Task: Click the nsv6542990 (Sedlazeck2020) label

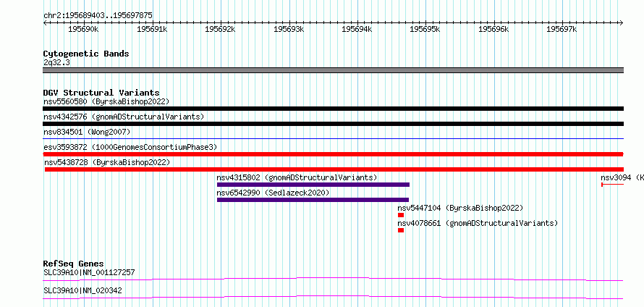Action: point(273,193)
